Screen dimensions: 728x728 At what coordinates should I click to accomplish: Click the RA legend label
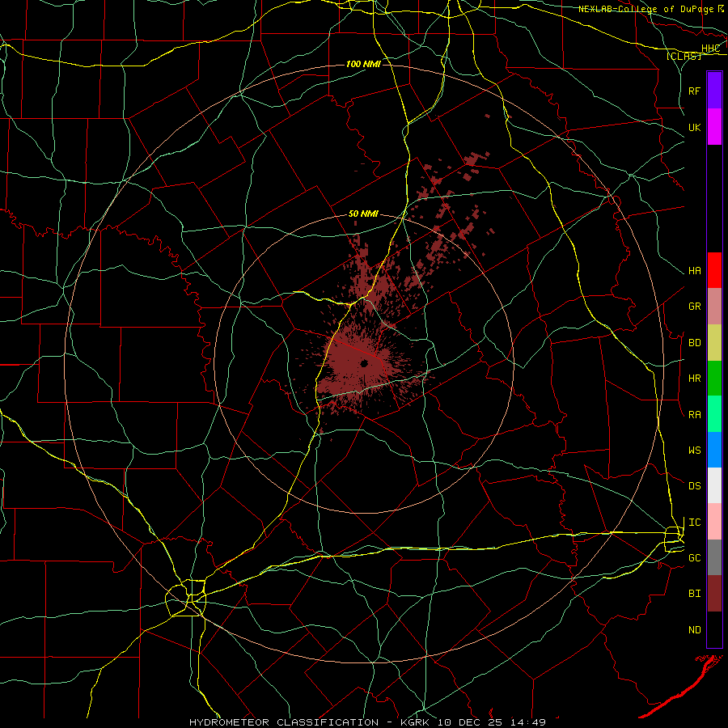point(694,414)
